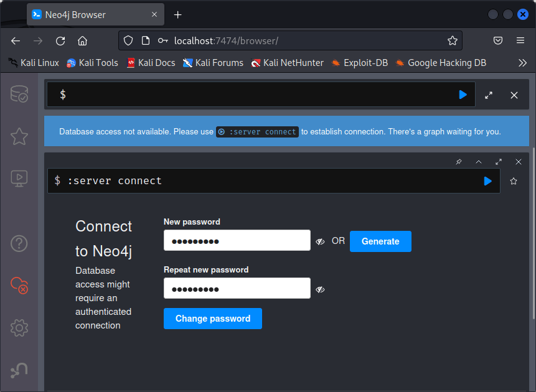The width and height of the screenshot is (536, 392).
Task: Open the Guides sidebar panel
Action: (19, 178)
